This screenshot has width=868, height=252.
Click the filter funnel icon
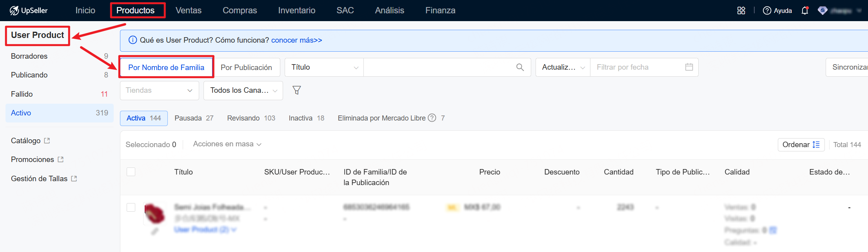(297, 90)
